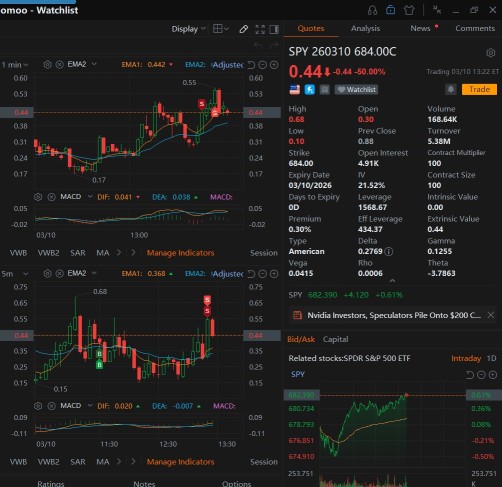Switch to the Analysis tab

click(x=365, y=28)
